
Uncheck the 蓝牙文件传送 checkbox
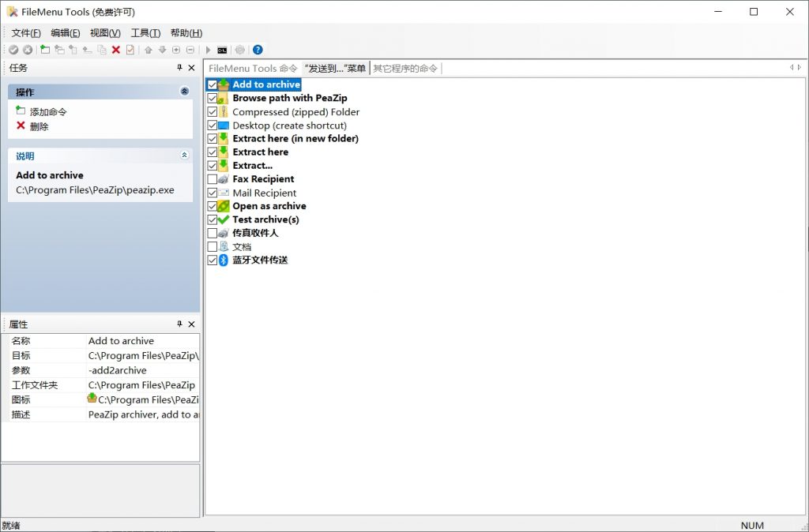(212, 260)
